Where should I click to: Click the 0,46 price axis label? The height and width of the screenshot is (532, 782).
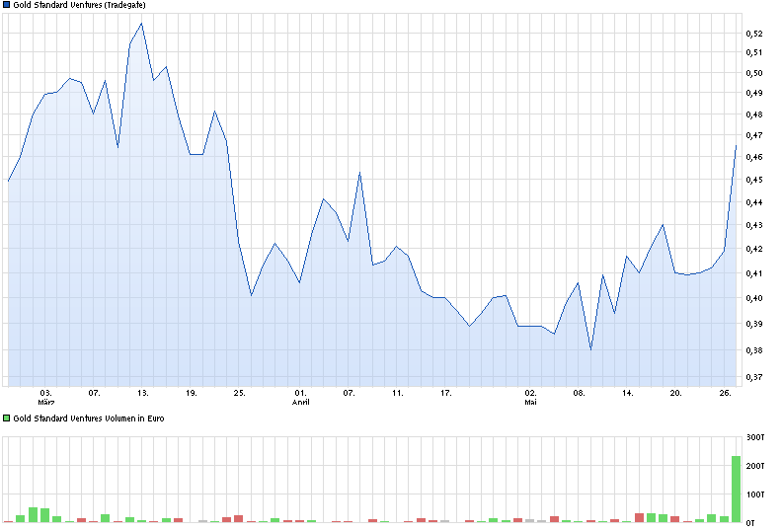tap(754, 157)
